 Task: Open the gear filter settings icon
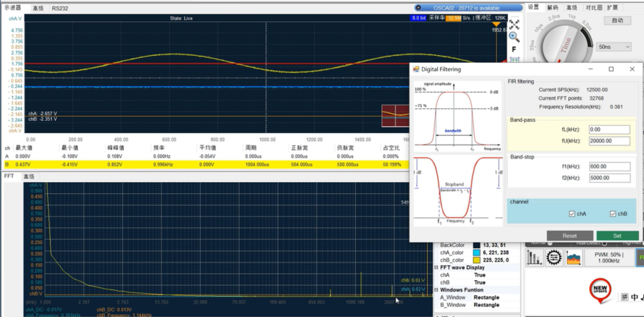click(554, 258)
